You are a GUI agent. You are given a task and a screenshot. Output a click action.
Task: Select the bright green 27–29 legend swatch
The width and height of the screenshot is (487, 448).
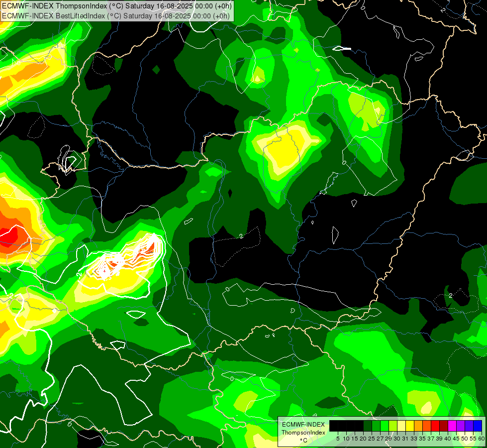[385, 426]
